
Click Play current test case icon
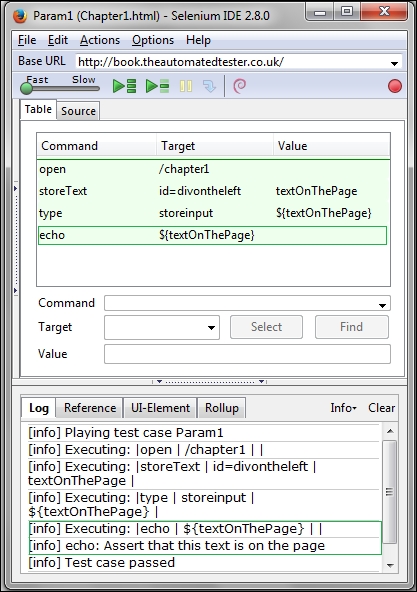(x=158, y=86)
